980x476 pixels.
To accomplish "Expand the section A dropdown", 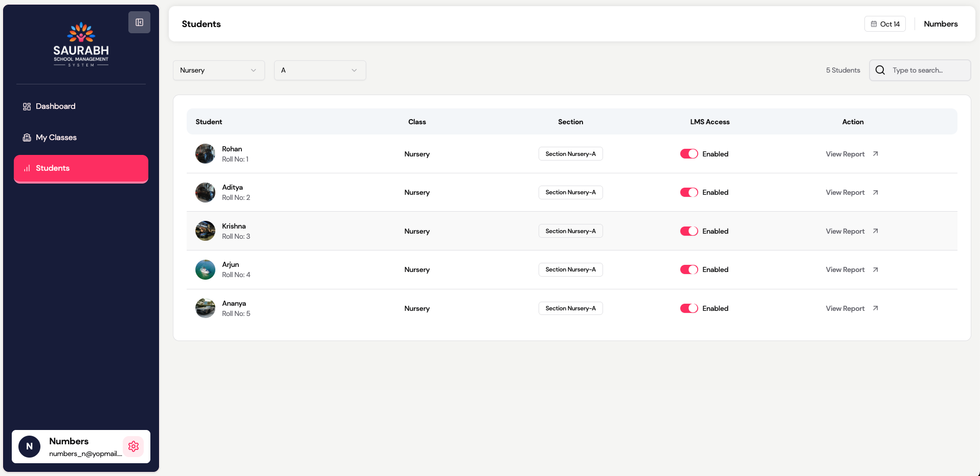I will pyautogui.click(x=320, y=70).
